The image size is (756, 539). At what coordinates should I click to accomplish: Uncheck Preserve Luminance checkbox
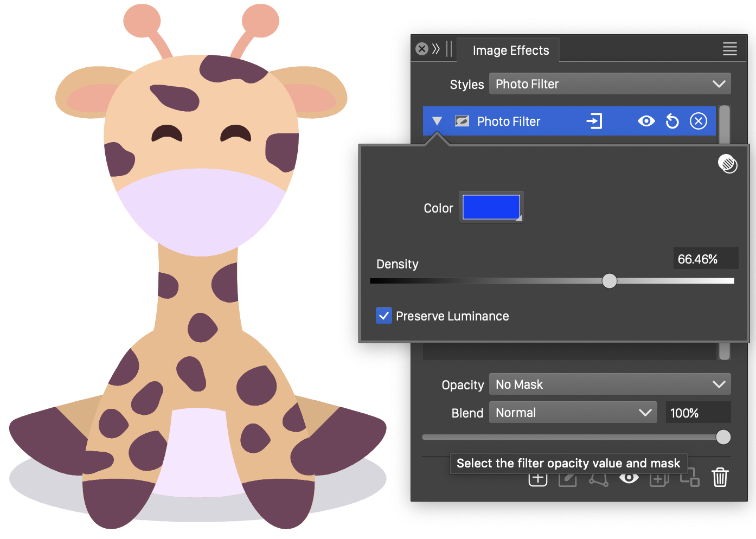(x=384, y=316)
